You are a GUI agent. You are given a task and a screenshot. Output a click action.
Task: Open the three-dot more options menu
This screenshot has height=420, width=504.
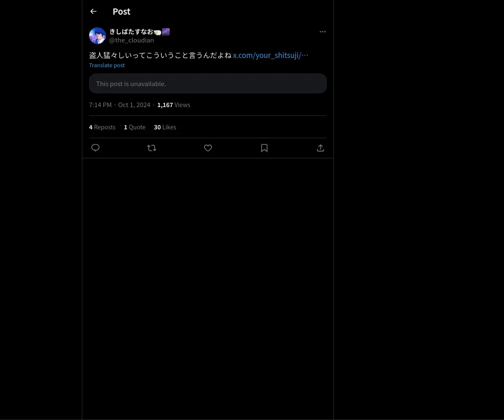click(x=323, y=31)
